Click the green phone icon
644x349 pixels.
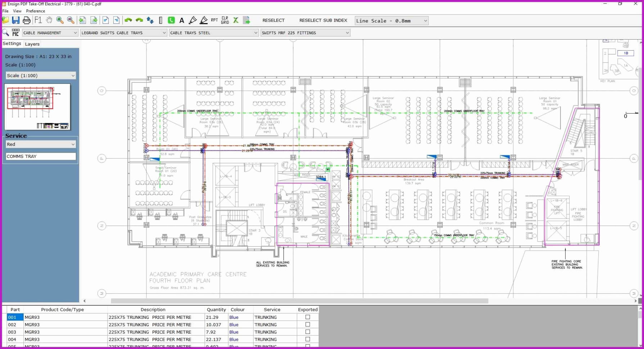click(x=171, y=21)
